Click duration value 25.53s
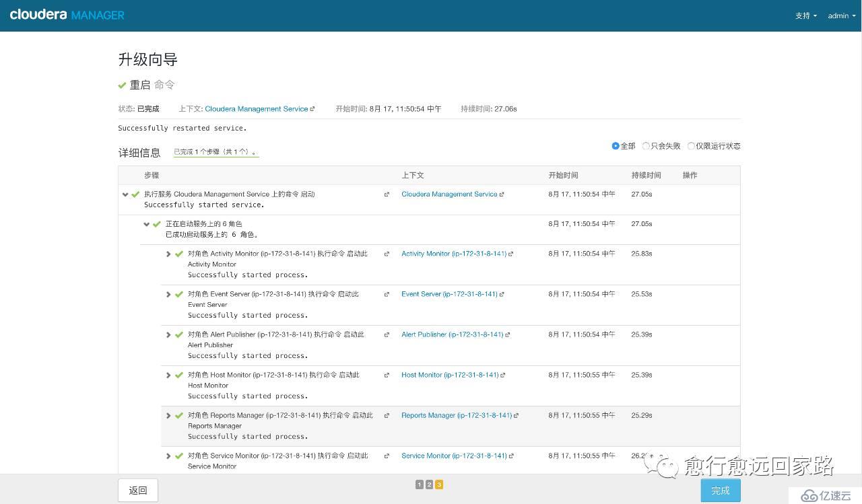 click(642, 294)
